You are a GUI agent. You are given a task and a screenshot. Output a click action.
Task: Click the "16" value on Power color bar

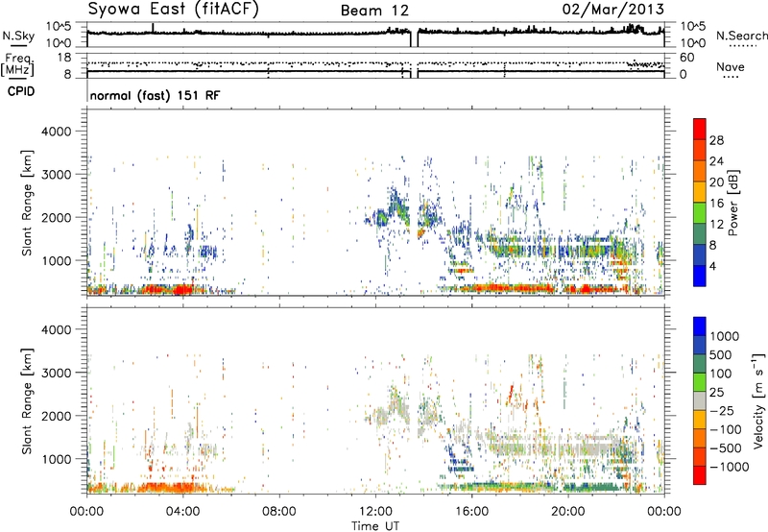click(x=716, y=203)
